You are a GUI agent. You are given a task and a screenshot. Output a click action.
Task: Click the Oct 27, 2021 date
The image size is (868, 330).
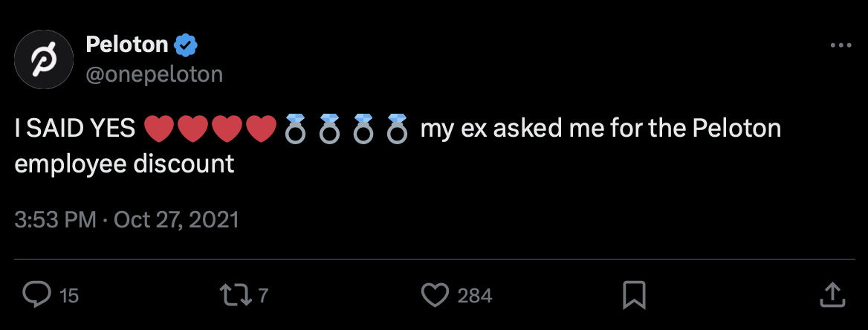(176, 220)
